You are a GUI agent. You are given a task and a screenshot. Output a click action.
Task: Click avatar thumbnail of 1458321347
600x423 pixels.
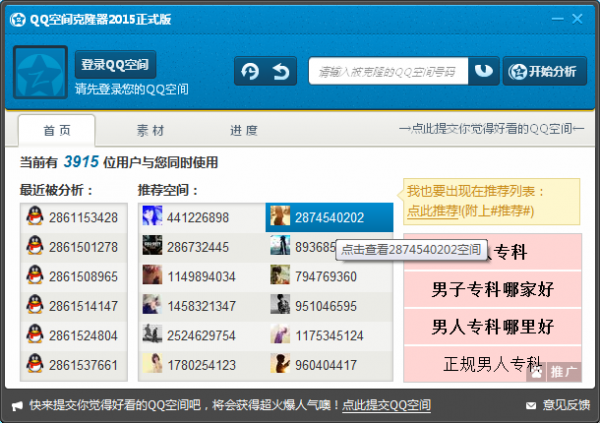[152, 304]
